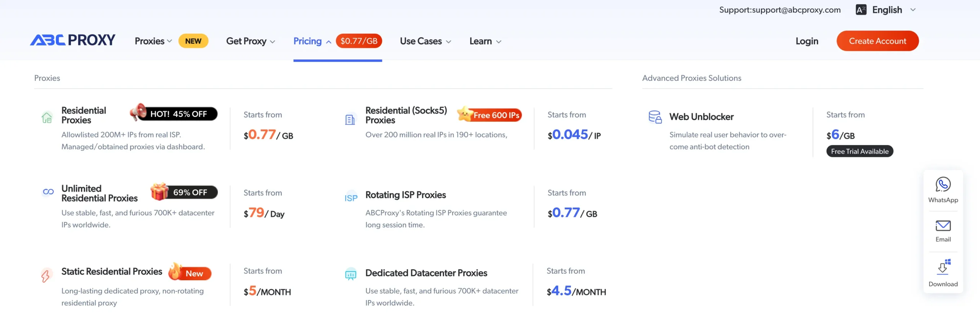Click the $6/GB Web Unblocker price

840,135
